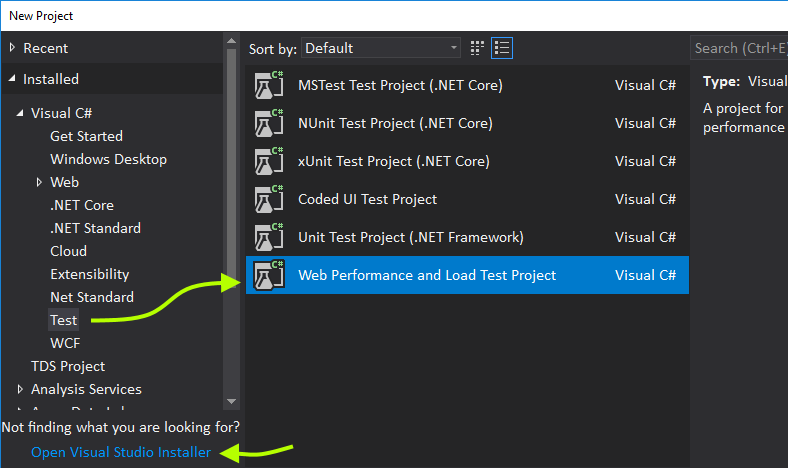Collapse the Visual C# tree node
The height and width of the screenshot is (468, 788).
click(20, 113)
